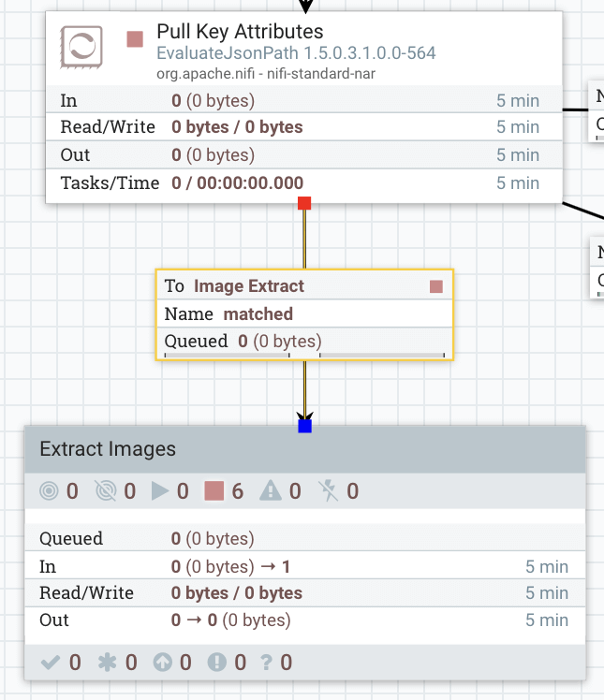
Task: Click the Pull Key Attributes processor title
Action: tap(240, 32)
